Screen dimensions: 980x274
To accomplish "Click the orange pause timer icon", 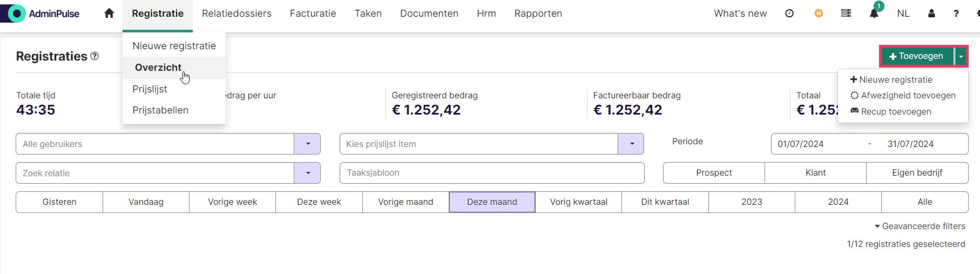I will coord(819,14).
